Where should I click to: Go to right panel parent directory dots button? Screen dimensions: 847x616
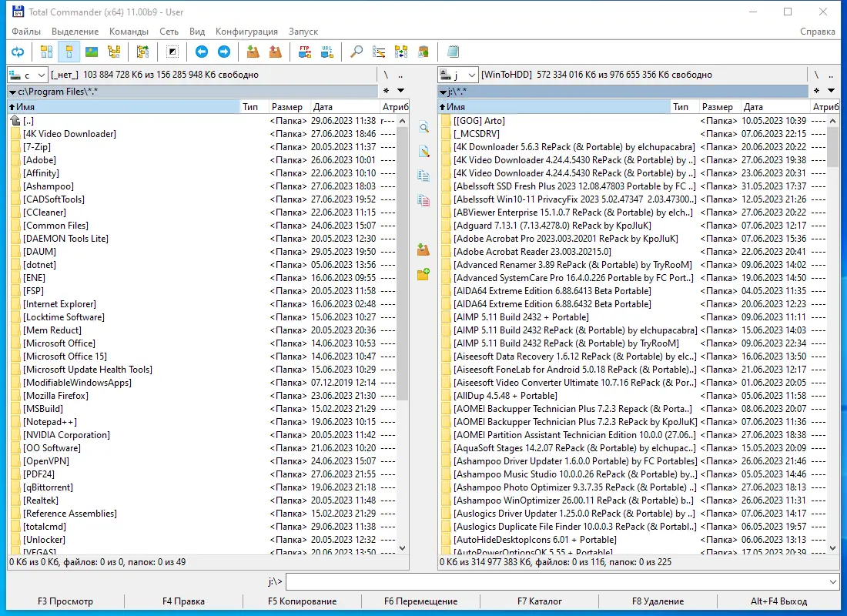[831, 75]
